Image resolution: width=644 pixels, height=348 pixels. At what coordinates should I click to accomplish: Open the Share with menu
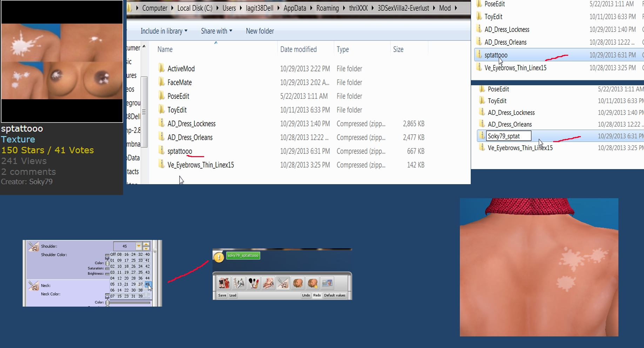[x=216, y=31]
